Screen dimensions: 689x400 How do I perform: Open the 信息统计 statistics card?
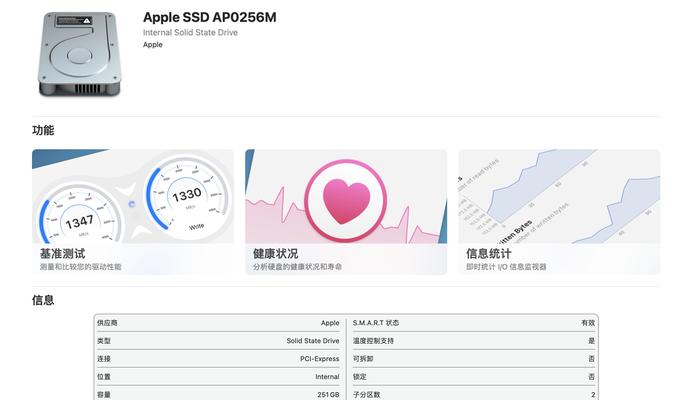click(x=559, y=212)
